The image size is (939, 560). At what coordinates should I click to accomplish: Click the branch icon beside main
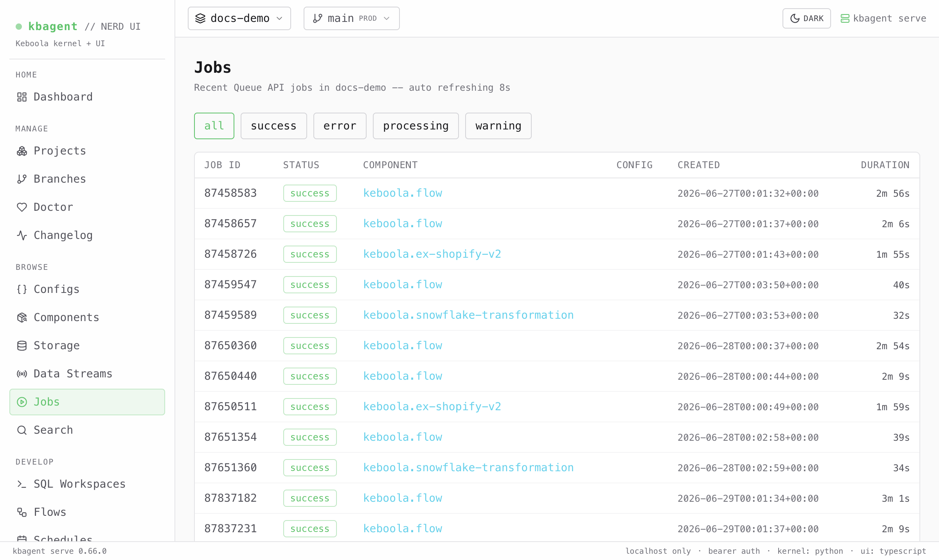pyautogui.click(x=318, y=18)
